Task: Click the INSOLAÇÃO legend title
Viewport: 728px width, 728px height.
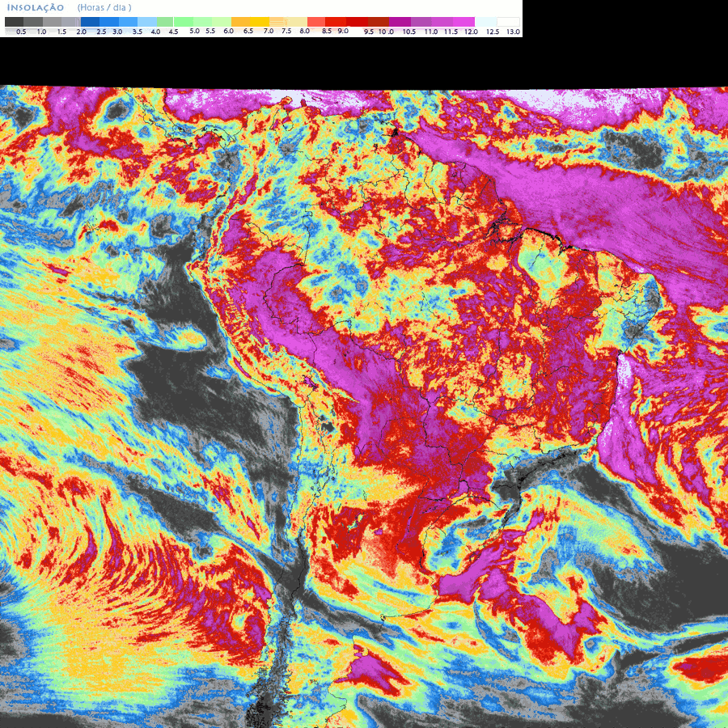Action: point(36,8)
